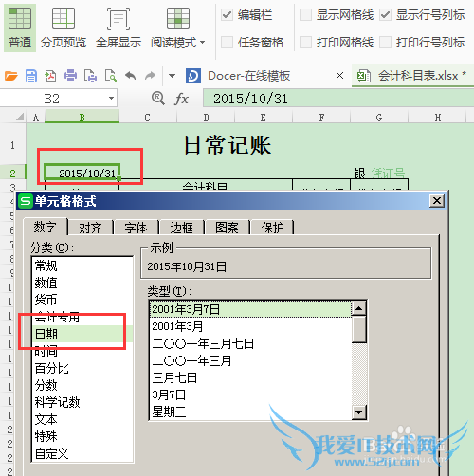Open the 图案 tab

pos(227,228)
